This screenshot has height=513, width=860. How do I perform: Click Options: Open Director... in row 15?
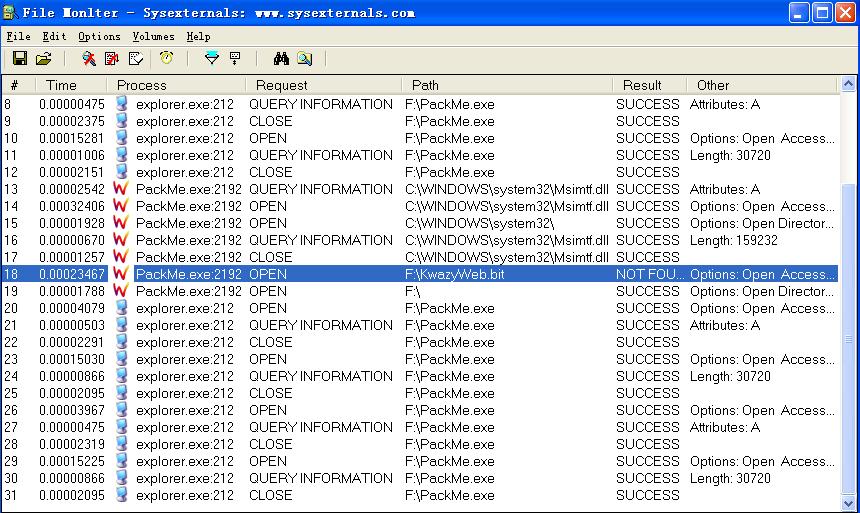click(762, 223)
